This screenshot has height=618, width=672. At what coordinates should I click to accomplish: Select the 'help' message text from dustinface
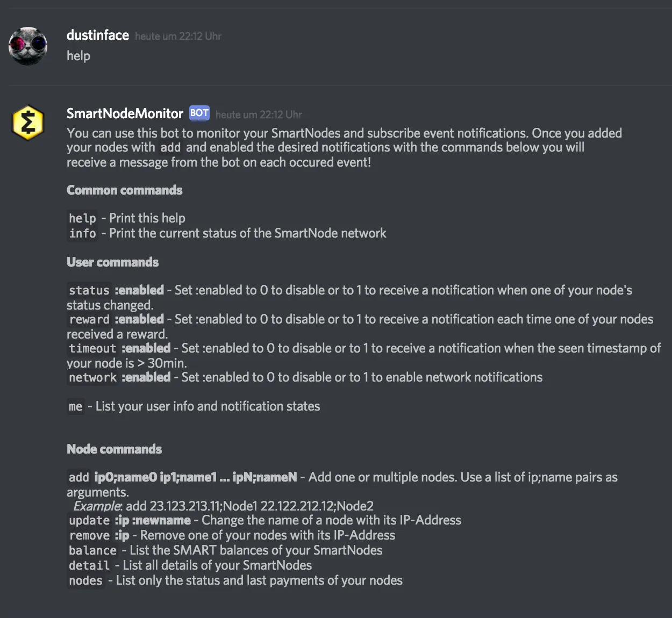[78, 56]
